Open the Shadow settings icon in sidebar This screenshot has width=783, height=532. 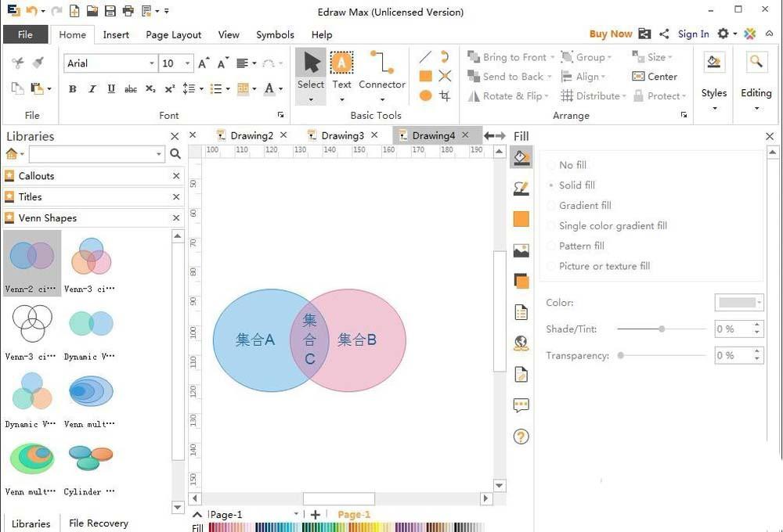point(521,281)
